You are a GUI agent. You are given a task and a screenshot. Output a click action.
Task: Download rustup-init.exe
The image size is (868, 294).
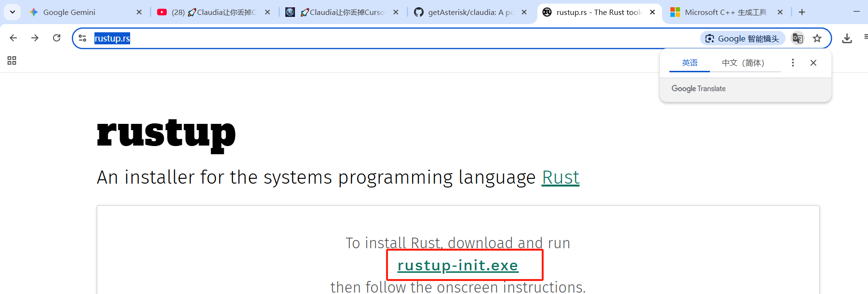pos(458,265)
